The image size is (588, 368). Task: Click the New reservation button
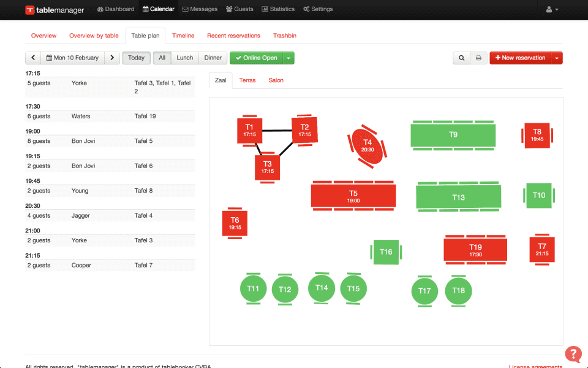[x=521, y=58]
